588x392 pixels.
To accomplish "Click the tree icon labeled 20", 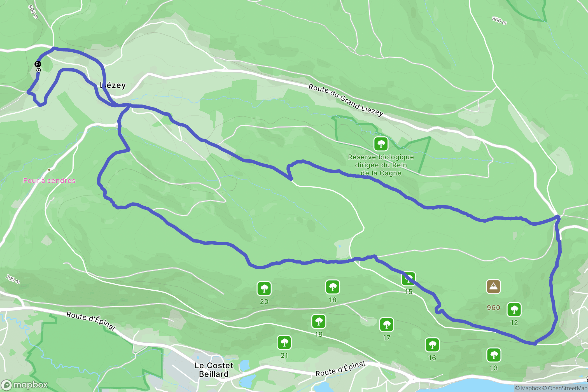I will pos(264,289).
